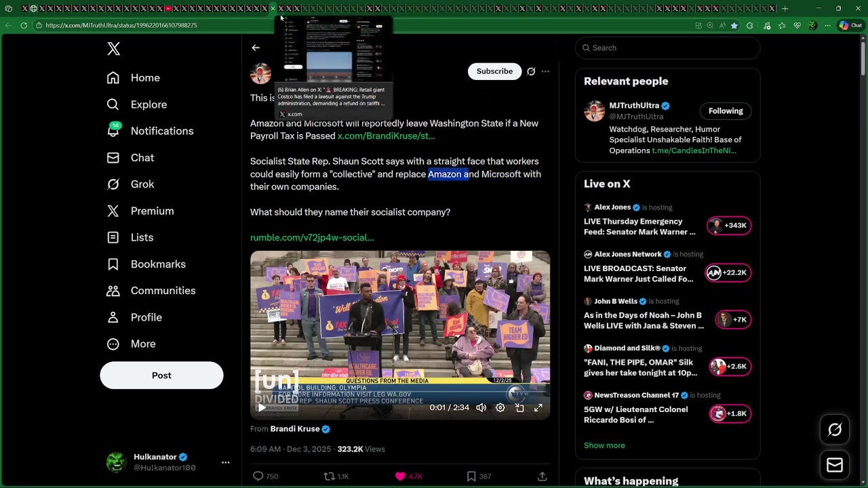Reload the page with refresh icon
Viewport: 868px width, 488px height.
point(24,25)
